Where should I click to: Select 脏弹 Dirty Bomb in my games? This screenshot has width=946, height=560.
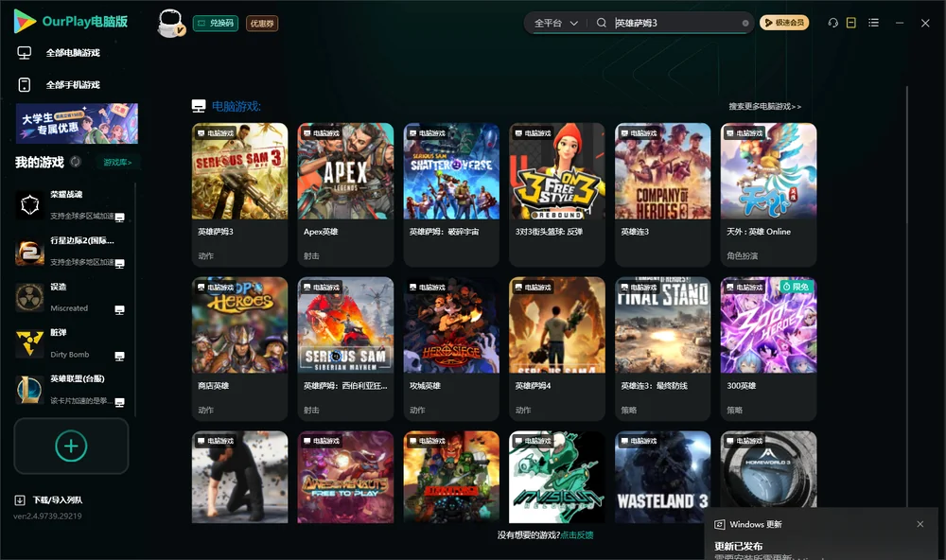(71, 343)
